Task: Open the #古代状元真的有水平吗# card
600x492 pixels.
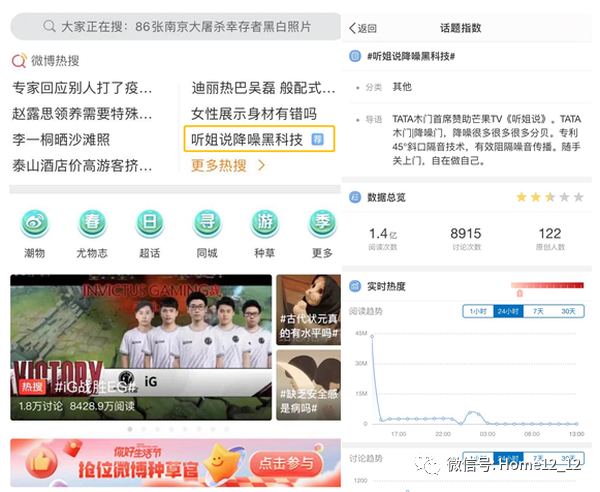Action: (308, 310)
